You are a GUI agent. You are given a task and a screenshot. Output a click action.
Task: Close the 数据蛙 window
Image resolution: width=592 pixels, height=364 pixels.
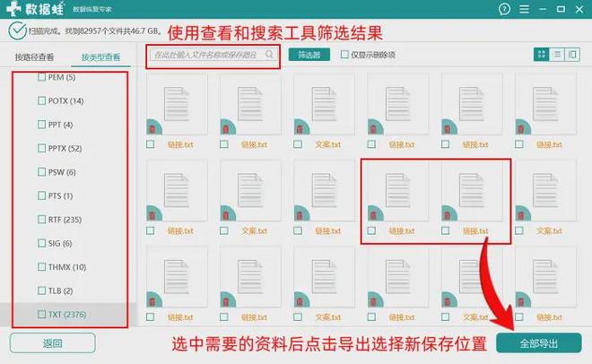(x=579, y=9)
